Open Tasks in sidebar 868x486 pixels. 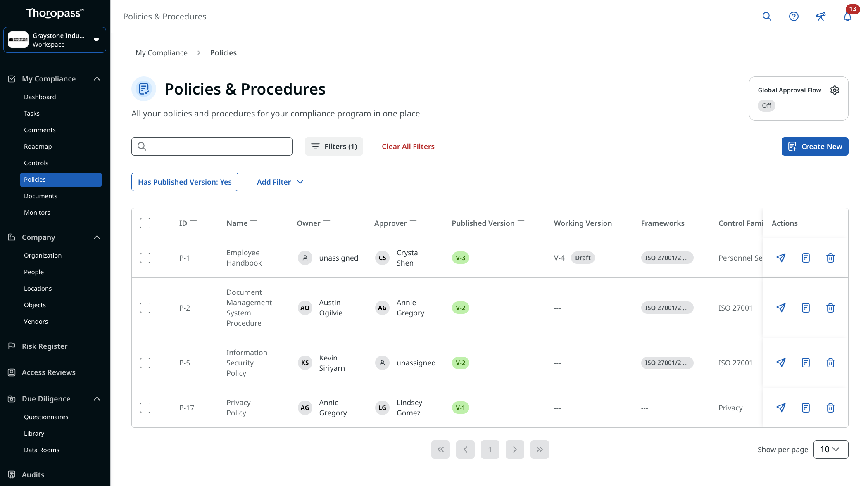point(32,114)
